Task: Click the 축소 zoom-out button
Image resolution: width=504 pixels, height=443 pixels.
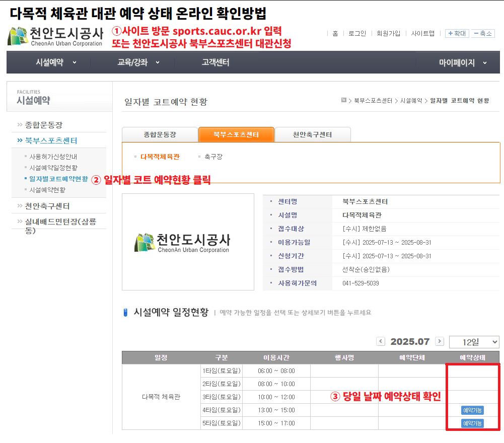Action: pos(483,33)
